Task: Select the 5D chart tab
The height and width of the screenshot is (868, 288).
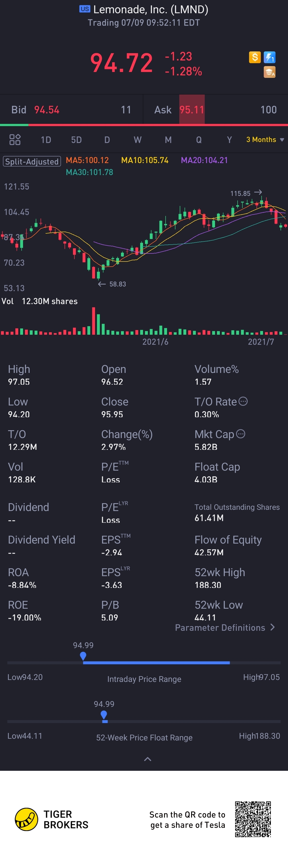Action: (76, 140)
